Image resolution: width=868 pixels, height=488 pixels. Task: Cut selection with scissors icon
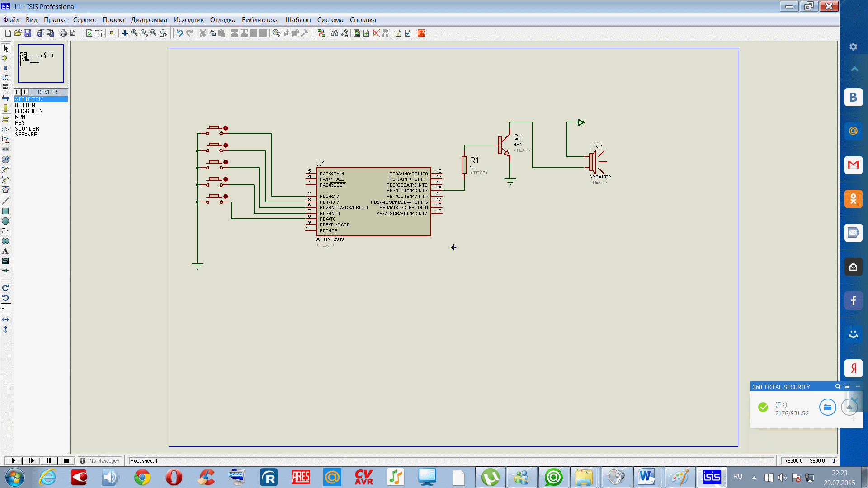(x=203, y=33)
